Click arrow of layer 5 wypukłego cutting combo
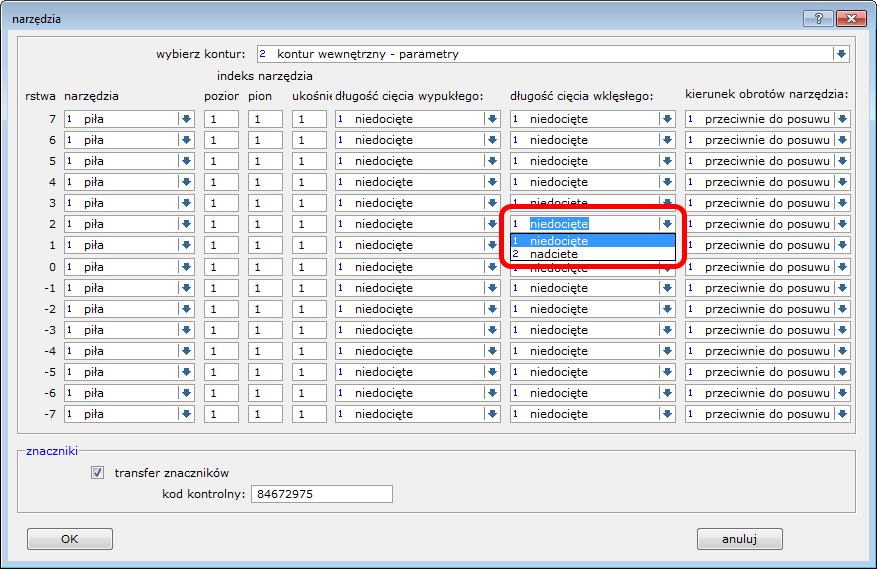This screenshot has width=877, height=569. 492,161
